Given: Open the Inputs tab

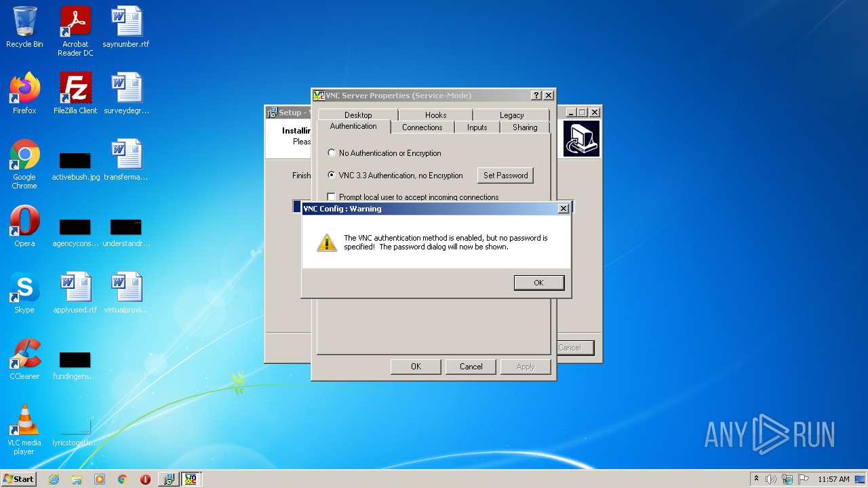Looking at the screenshot, I should click(477, 127).
